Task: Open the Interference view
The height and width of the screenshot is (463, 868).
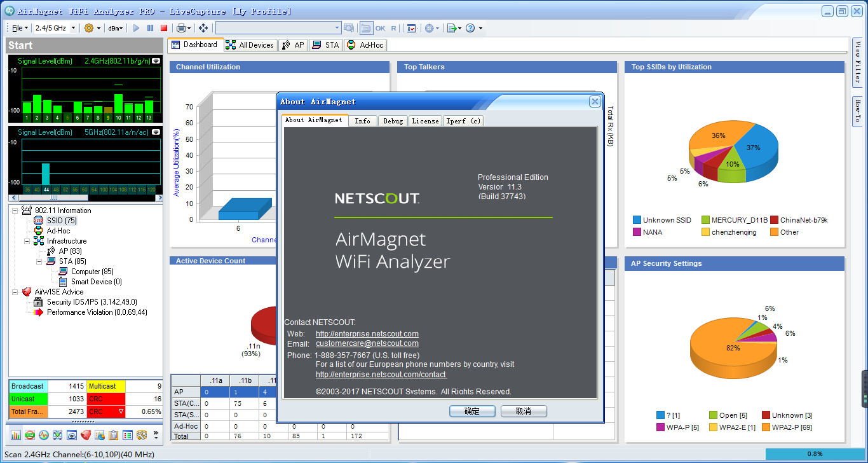Action: click(x=43, y=435)
